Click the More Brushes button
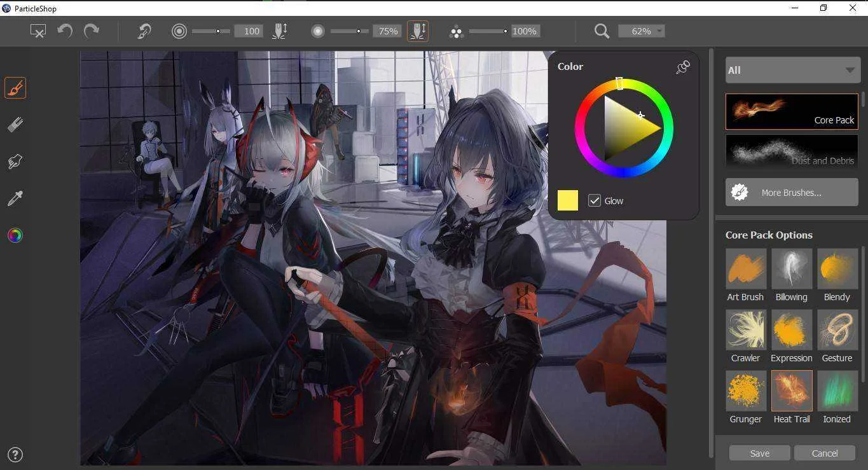Image resolution: width=868 pixels, height=470 pixels. [x=792, y=192]
